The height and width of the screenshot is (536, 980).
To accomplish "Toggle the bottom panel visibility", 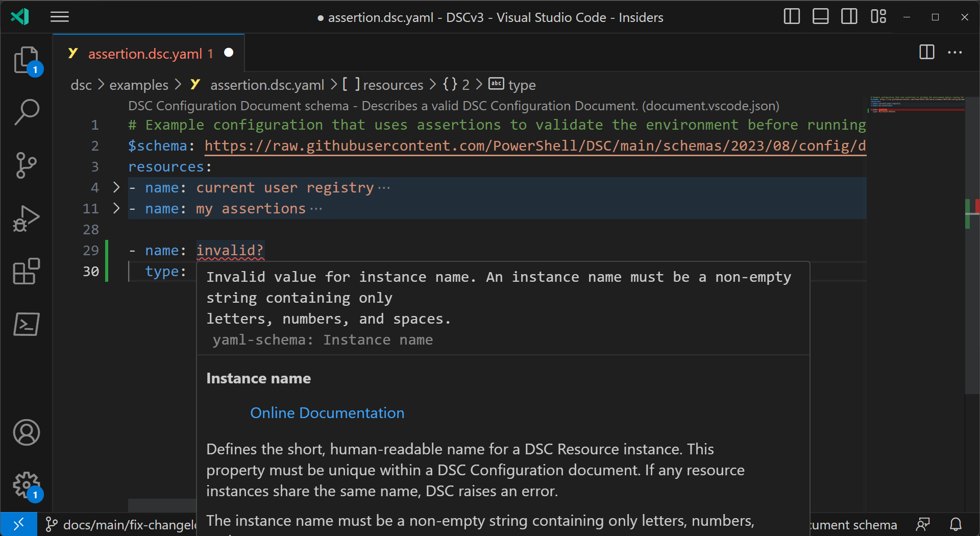I will click(820, 16).
